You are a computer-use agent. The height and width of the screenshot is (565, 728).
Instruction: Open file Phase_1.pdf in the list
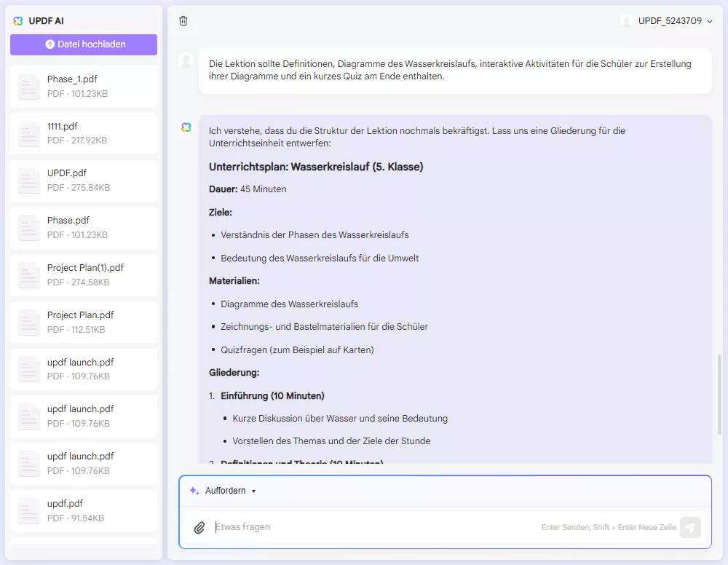tap(84, 87)
